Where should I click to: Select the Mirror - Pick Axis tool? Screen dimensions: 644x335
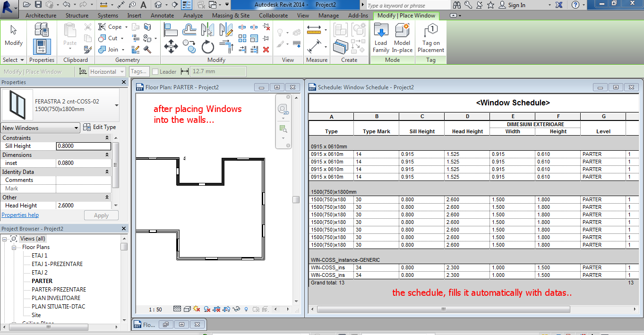pos(207,30)
